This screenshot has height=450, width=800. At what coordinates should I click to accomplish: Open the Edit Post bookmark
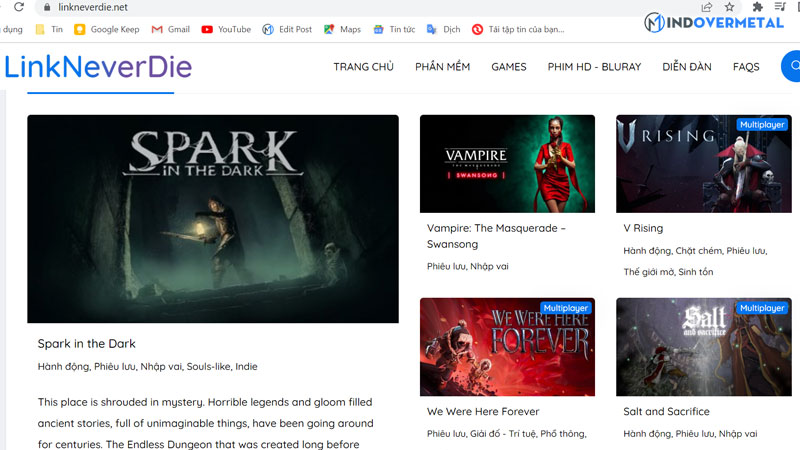pyautogui.click(x=287, y=30)
